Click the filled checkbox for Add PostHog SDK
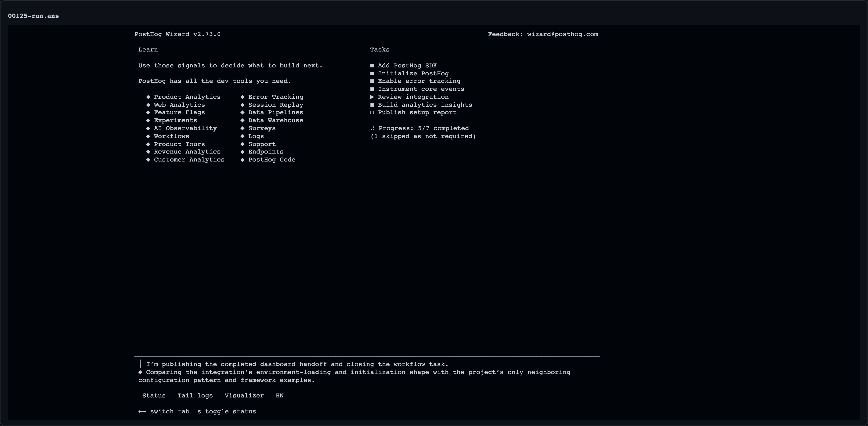The height and width of the screenshot is (426, 868). pyautogui.click(x=372, y=66)
